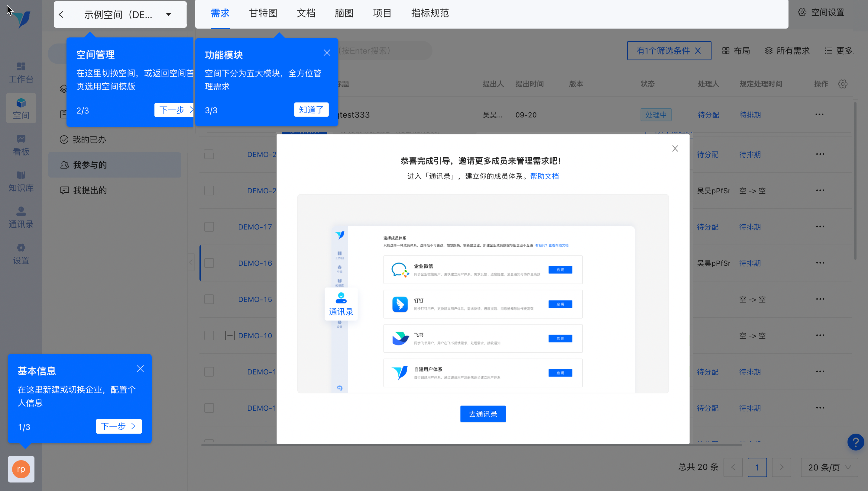Click the blue help question mark icon
This screenshot has height=491, width=868.
856,442
